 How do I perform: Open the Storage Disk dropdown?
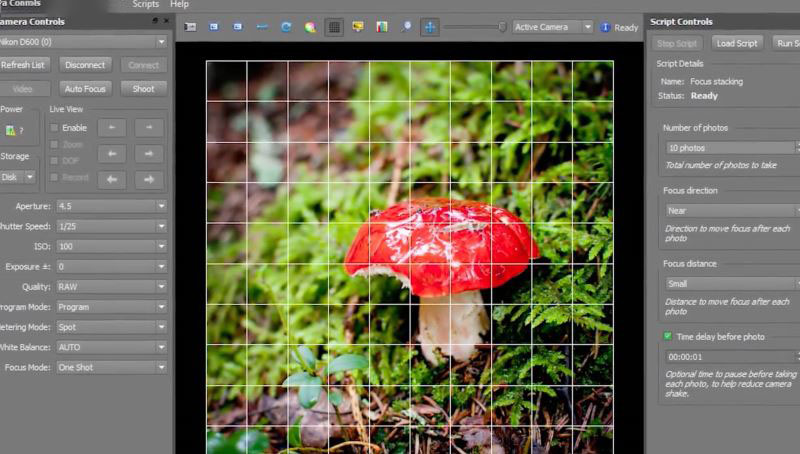click(18, 177)
